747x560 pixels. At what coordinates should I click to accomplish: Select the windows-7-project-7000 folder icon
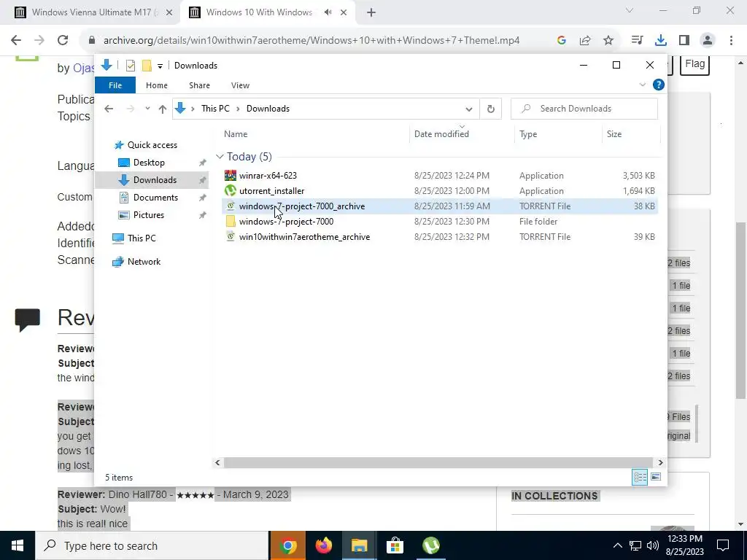coord(231,222)
